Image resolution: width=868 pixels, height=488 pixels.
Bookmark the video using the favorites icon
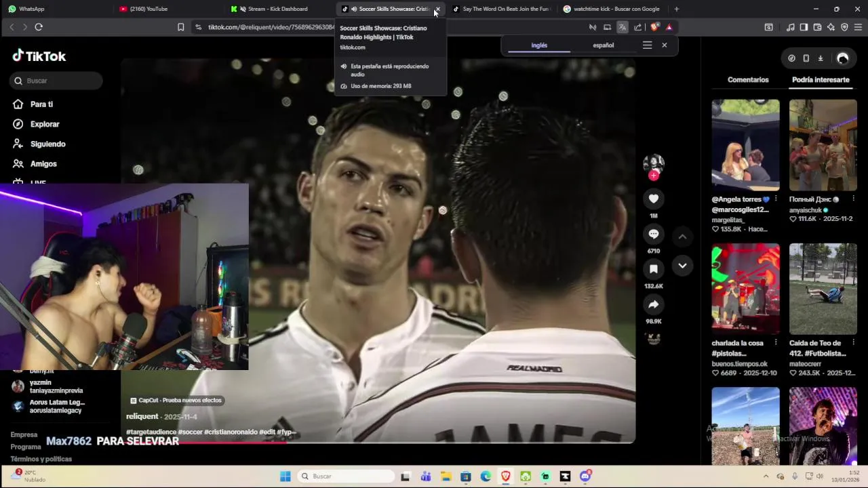click(654, 269)
